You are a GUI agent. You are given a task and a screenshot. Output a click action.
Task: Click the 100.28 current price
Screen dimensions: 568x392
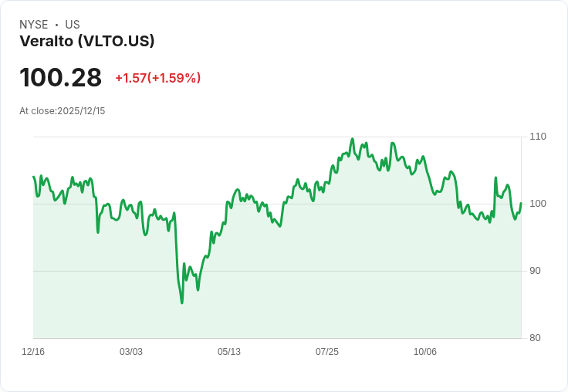point(60,78)
